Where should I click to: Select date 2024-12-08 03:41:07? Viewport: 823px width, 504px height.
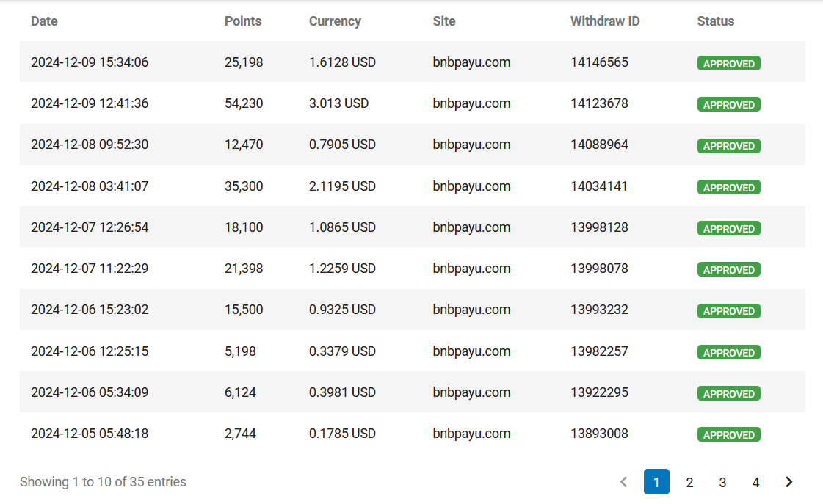click(90, 186)
